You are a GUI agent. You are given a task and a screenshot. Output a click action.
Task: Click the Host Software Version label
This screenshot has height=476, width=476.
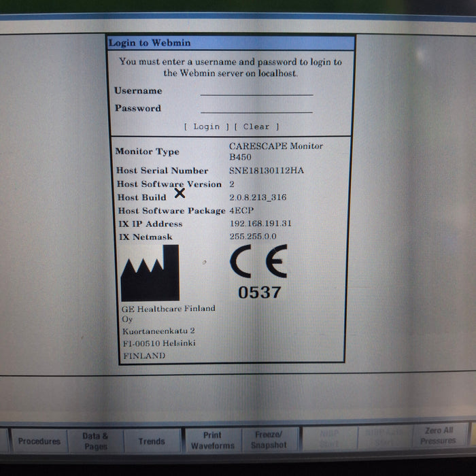(169, 184)
